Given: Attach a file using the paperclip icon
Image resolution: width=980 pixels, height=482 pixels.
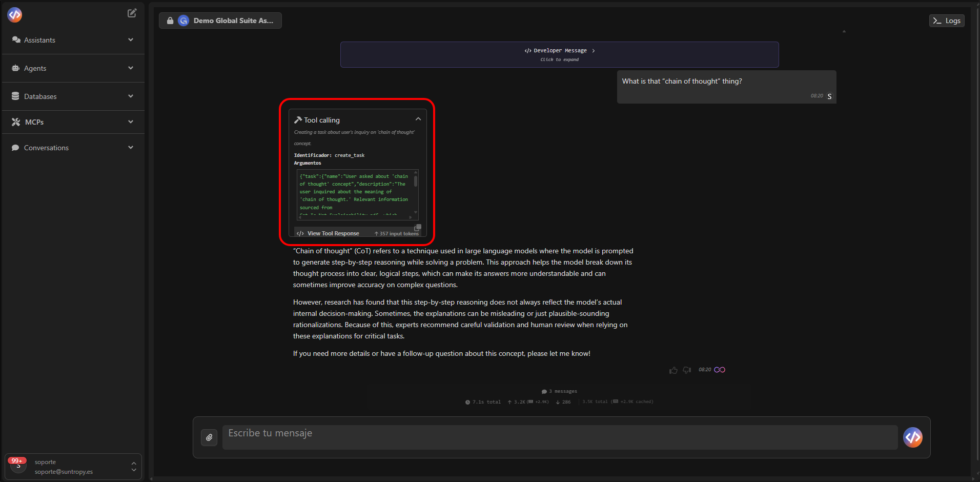Looking at the screenshot, I should pos(209,437).
